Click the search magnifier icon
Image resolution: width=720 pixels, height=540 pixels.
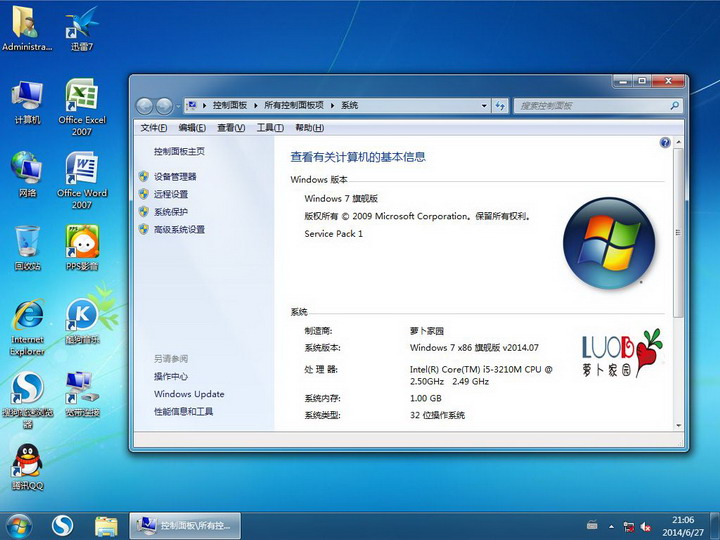click(x=674, y=106)
